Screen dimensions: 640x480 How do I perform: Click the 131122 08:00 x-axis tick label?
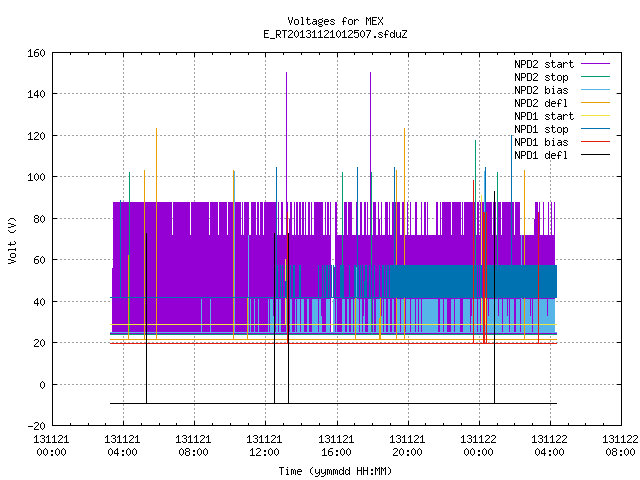[x=620, y=446]
